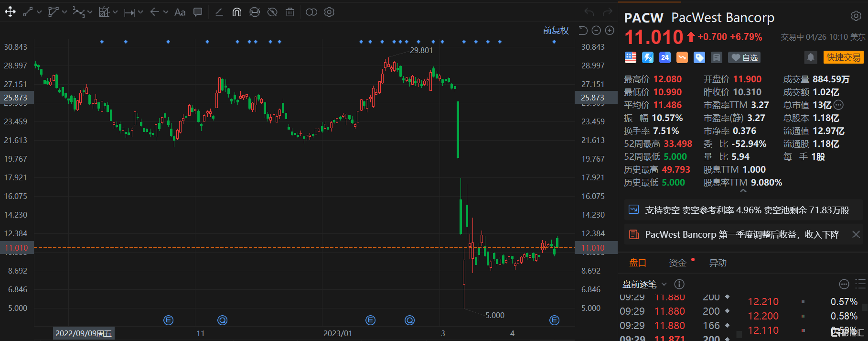Toggle the lock drawings icon
This screenshot has height=341, width=868.
coord(255,12)
